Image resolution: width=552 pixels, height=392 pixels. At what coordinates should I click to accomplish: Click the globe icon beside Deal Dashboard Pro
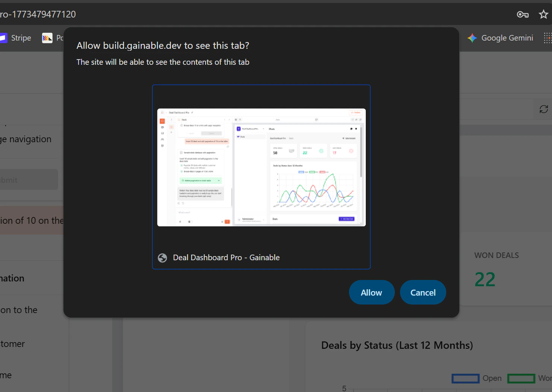coord(162,258)
